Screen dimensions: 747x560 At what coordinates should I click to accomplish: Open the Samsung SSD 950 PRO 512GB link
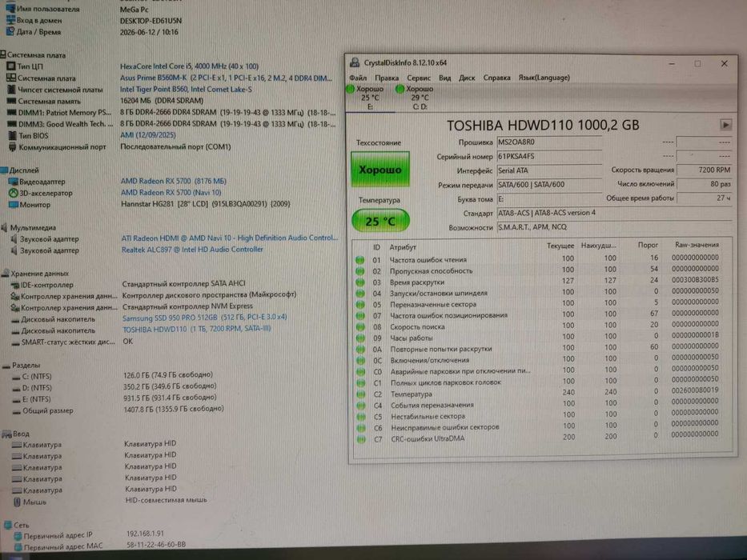[x=204, y=317]
